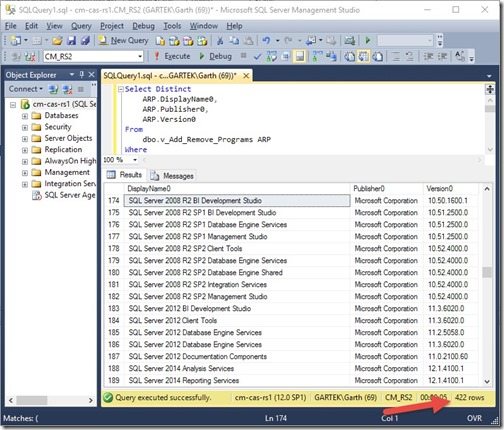Screen dimensions: 504x430
Task: Expand the Security folder node
Action: coord(25,127)
